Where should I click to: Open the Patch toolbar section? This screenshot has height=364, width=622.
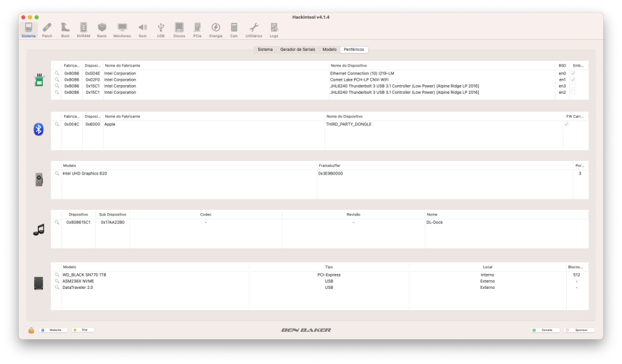pos(47,30)
